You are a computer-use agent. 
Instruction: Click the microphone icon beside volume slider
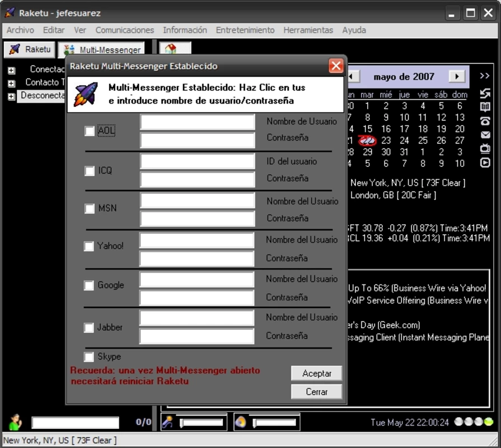(167, 422)
